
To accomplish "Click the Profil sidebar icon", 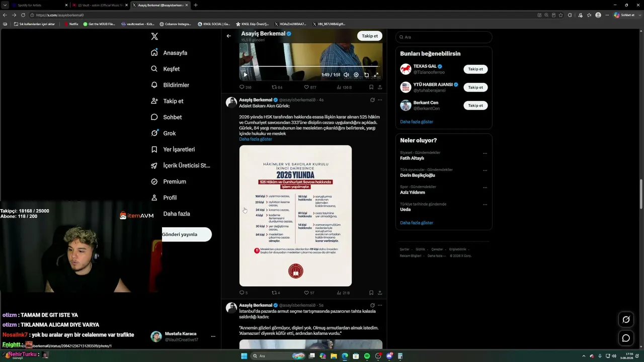I will coord(154,198).
